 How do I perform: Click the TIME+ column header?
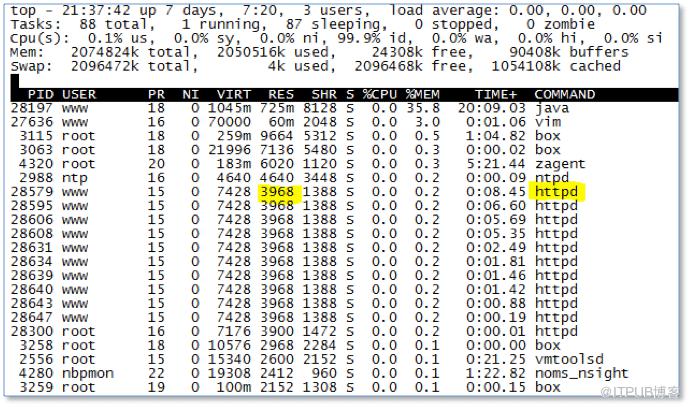tap(496, 94)
